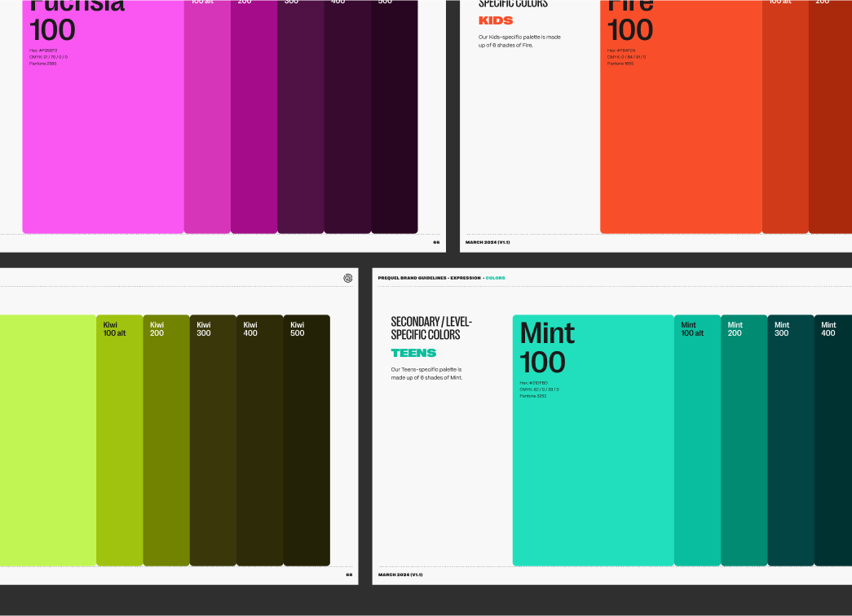Select the Mint 300 swatch
The image size is (852, 616).
pos(791,441)
